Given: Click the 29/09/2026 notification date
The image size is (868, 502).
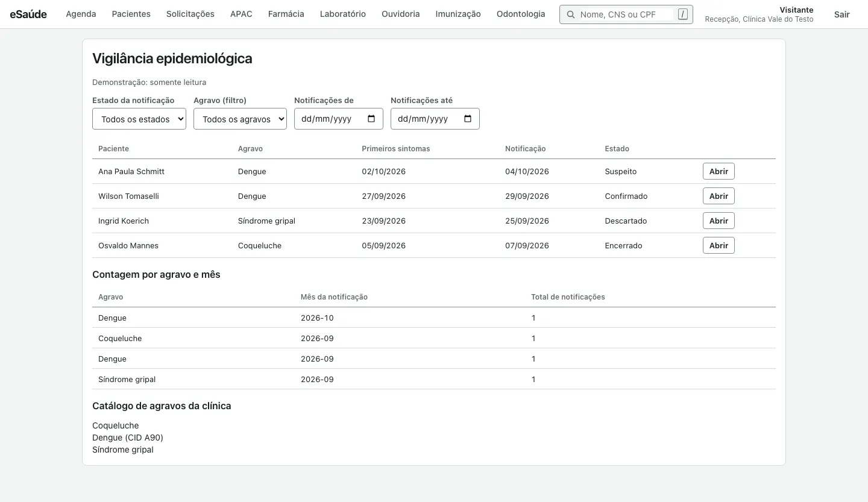Looking at the screenshot, I should click(527, 196).
